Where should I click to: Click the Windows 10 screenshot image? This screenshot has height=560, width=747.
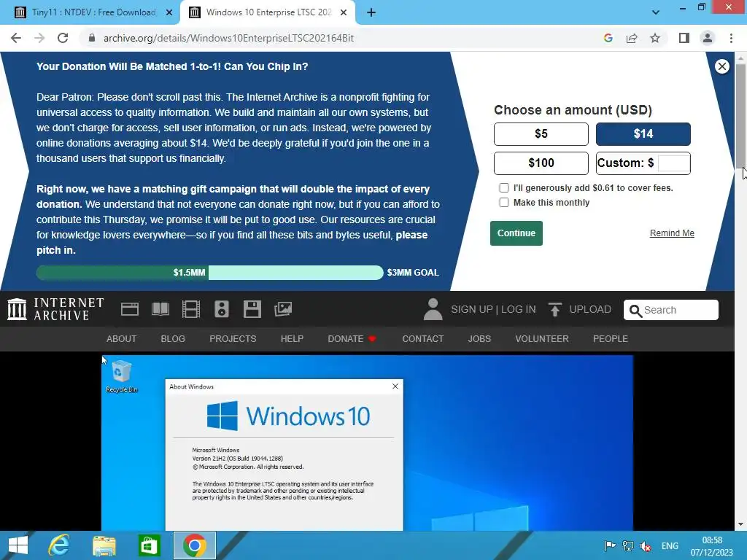[x=368, y=443]
